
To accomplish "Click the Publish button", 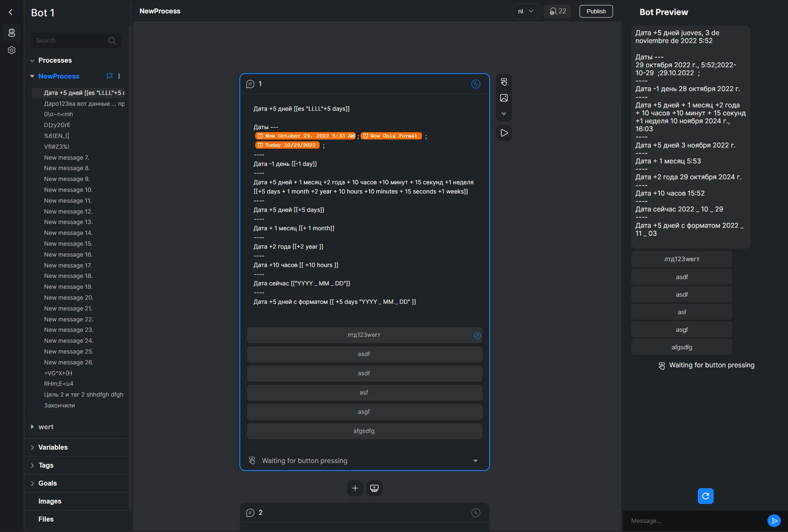I will pos(595,11).
